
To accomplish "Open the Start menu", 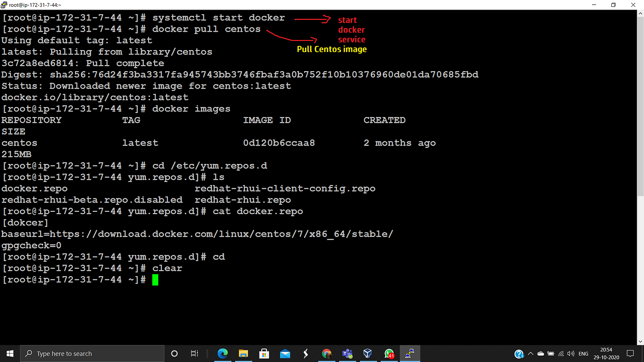I will [x=10, y=353].
